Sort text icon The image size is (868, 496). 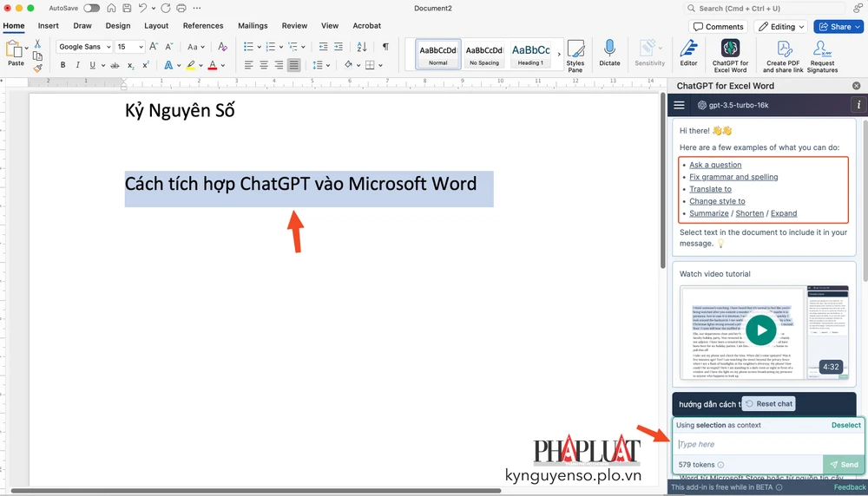[x=362, y=47]
